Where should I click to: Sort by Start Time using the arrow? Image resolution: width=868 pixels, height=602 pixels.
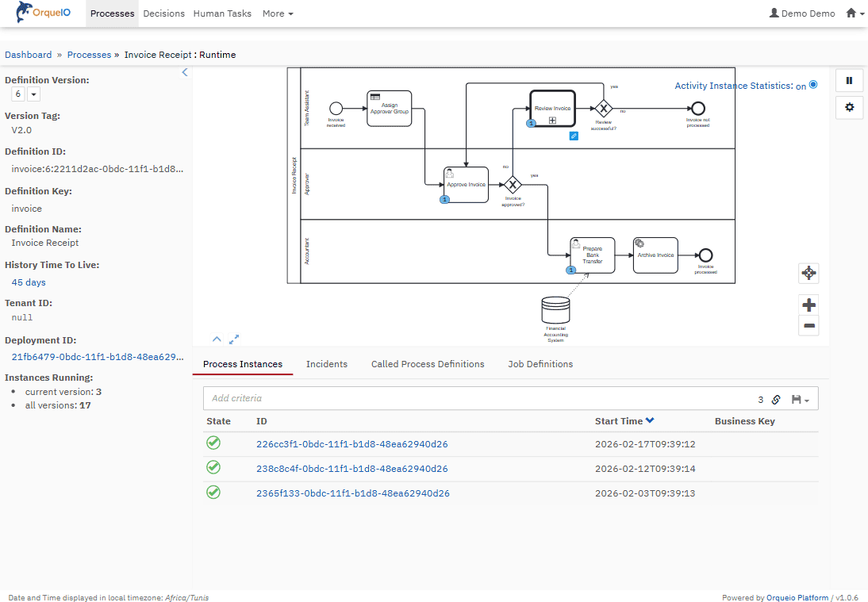(650, 420)
